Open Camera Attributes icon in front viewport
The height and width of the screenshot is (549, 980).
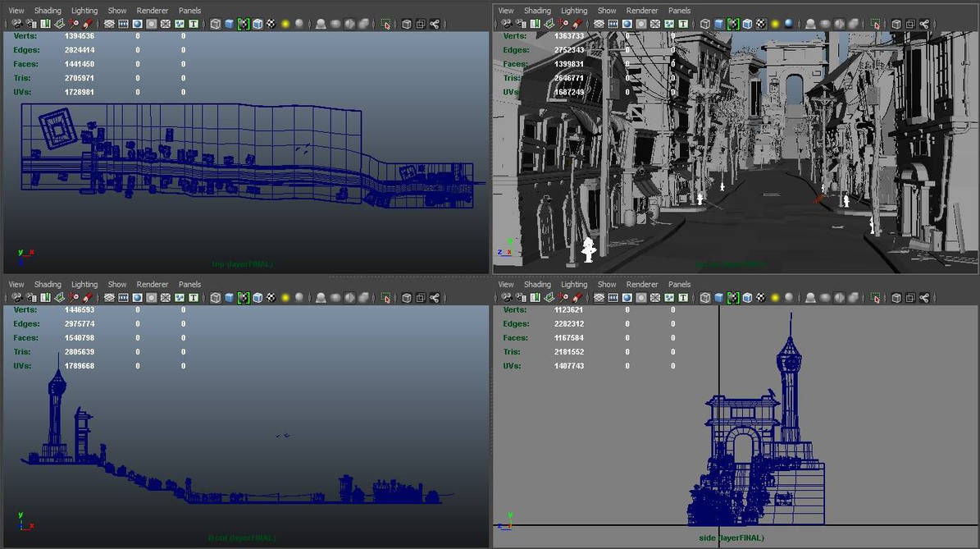tap(31, 298)
